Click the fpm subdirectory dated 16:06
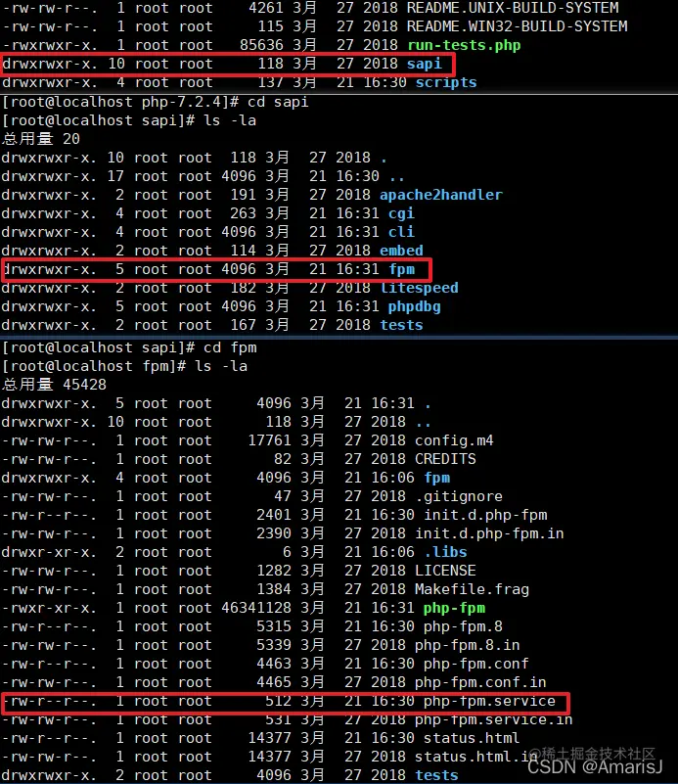The image size is (678, 784). pyautogui.click(x=437, y=478)
